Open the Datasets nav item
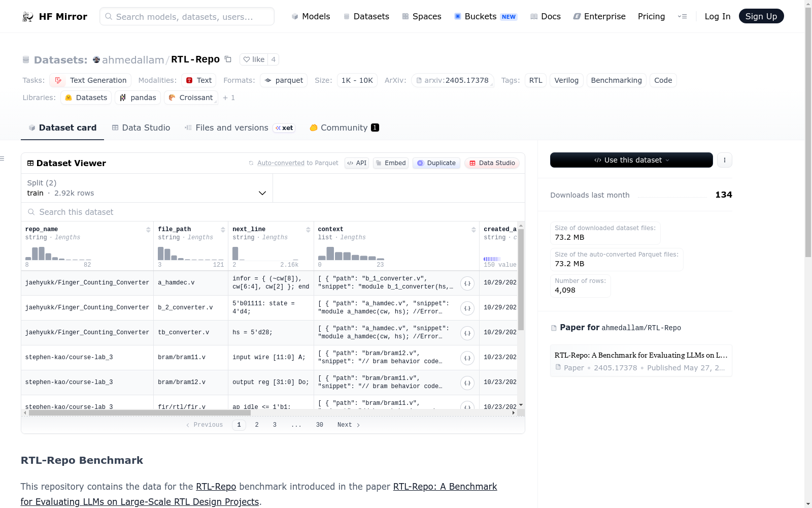This screenshot has width=812, height=508. click(x=366, y=16)
